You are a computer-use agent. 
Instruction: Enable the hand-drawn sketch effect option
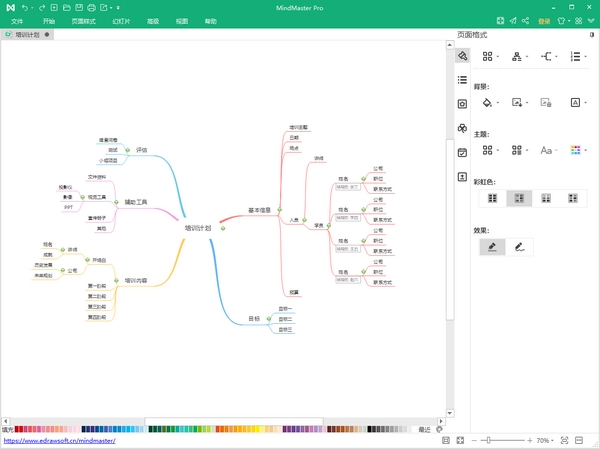(519, 246)
